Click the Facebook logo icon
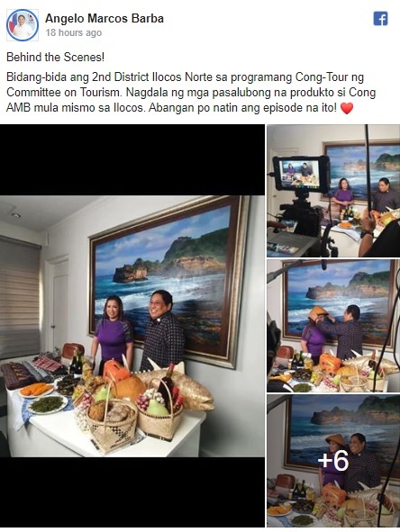The image size is (400, 532). 381,19
